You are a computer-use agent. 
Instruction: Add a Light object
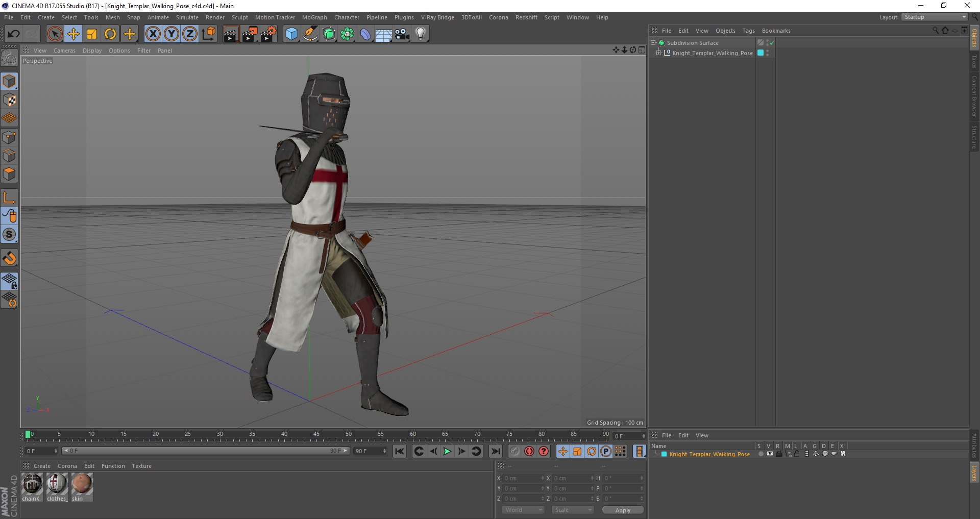[x=421, y=34]
